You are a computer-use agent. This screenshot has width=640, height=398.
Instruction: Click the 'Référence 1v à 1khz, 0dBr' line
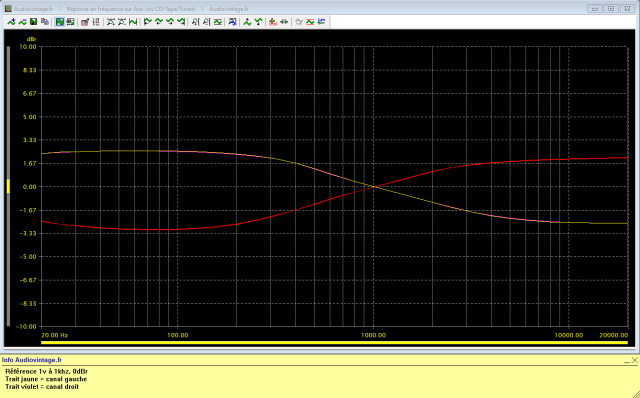coord(47,371)
